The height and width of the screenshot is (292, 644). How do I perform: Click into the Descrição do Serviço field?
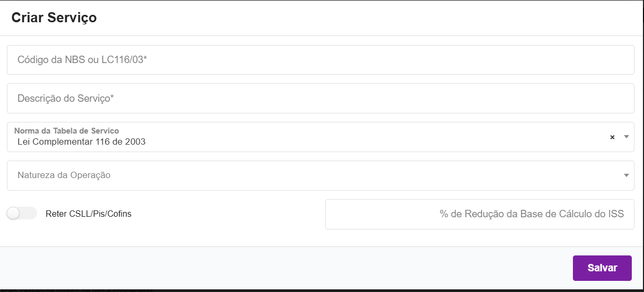[320, 98]
